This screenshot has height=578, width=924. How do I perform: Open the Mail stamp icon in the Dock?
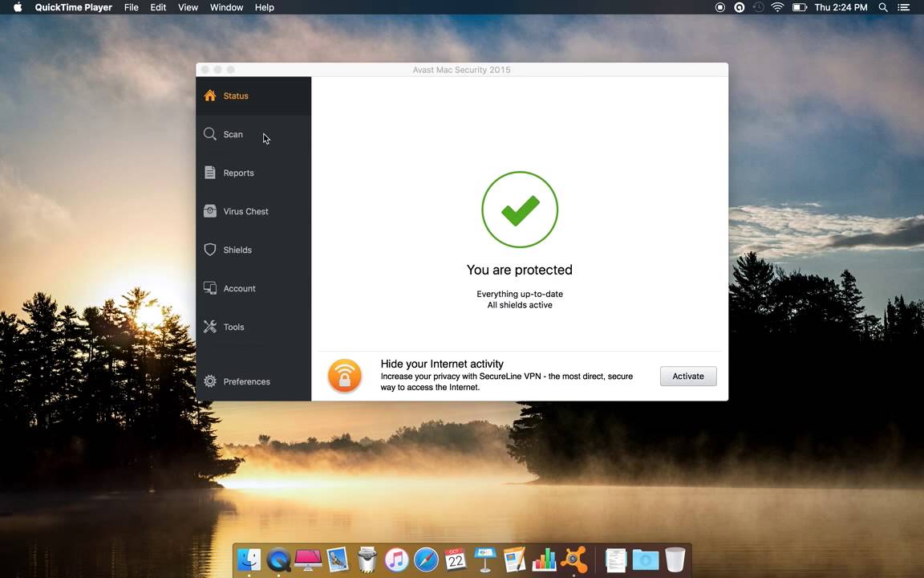pos(338,560)
